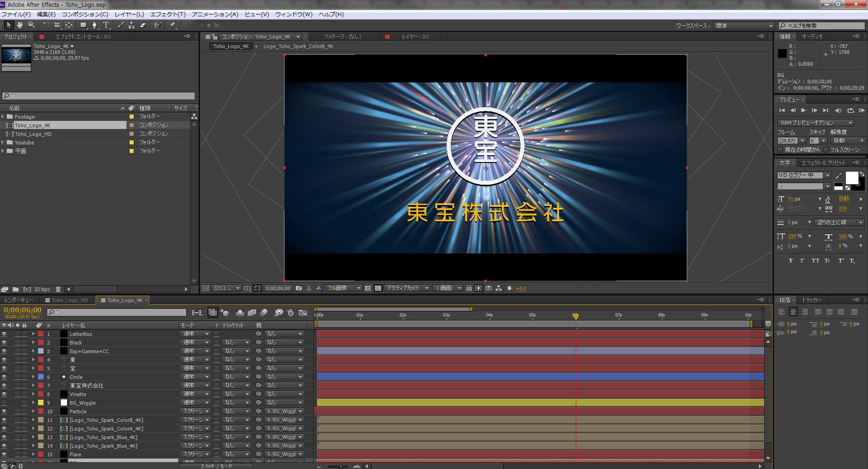The height and width of the screenshot is (469, 868).
Task: Open the Graph Editor in timeline
Action: (x=303, y=312)
